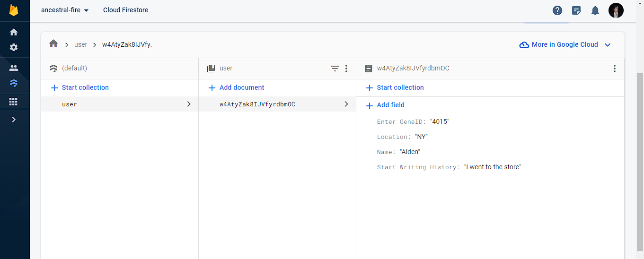This screenshot has height=259, width=644.
Task: Click Add field button
Action: 385,105
